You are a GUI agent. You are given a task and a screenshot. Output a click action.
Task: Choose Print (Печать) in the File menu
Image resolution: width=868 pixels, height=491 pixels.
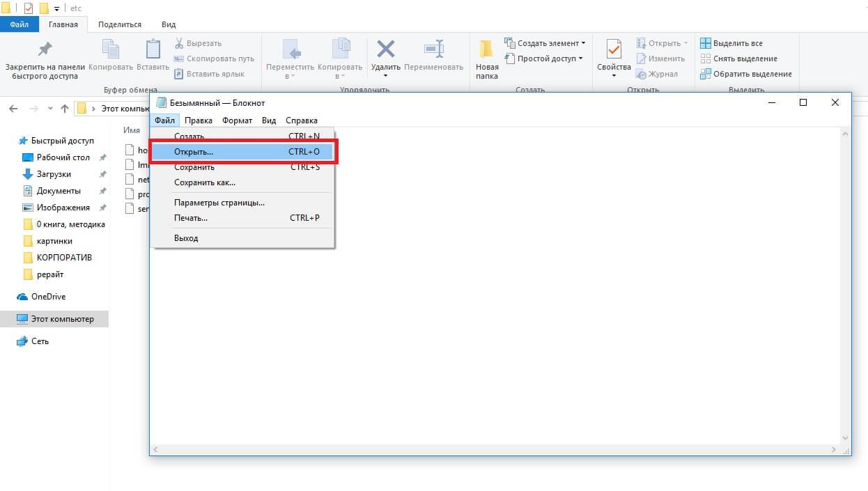(x=243, y=218)
